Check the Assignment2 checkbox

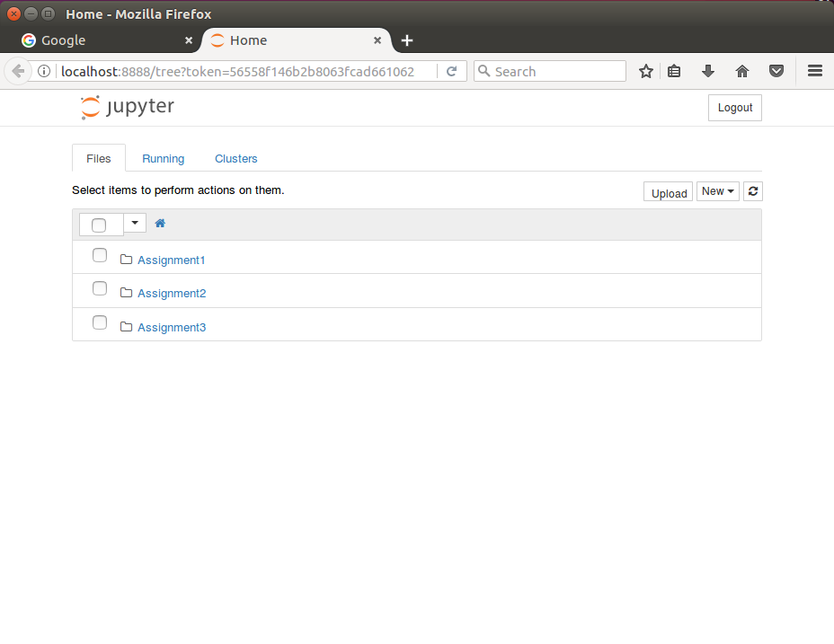pyautogui.click(x=100, y=288)
